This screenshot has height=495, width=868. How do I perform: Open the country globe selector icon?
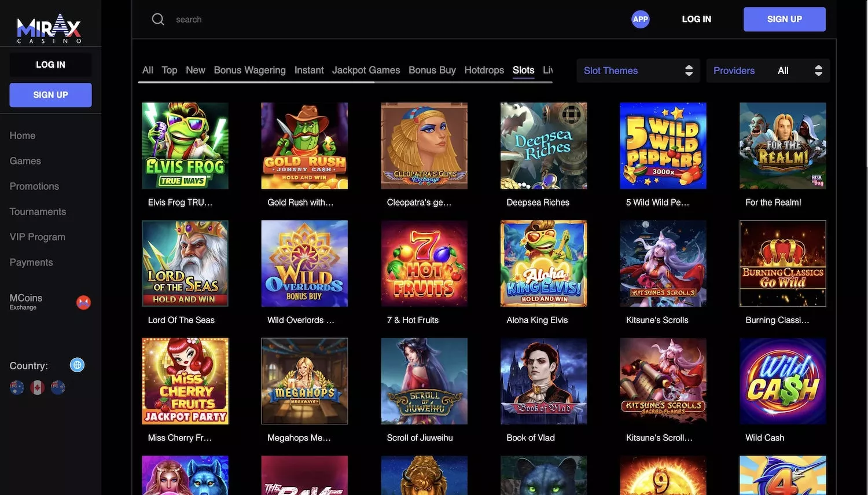point(77,365)
